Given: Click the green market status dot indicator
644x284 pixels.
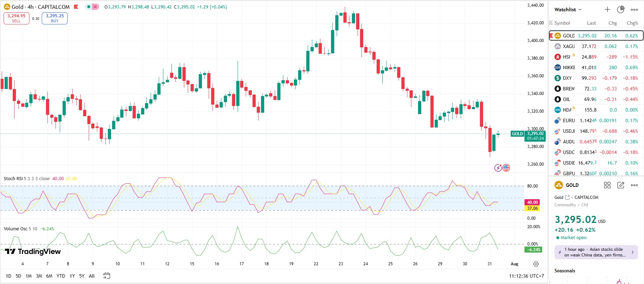Looking at the screenshot, I should tap(88, 7).
